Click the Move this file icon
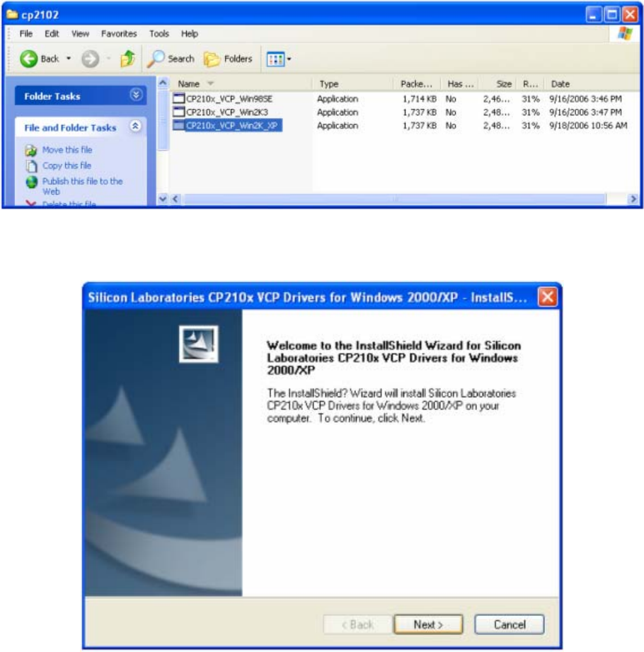644x652 pixels. click(31, 150)
